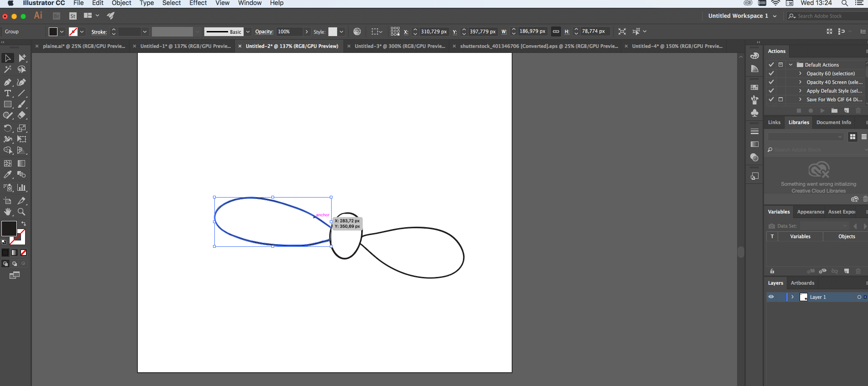868x386 pixels.
Task: Open the Color panel palette icon
Action: click(754, 56)
